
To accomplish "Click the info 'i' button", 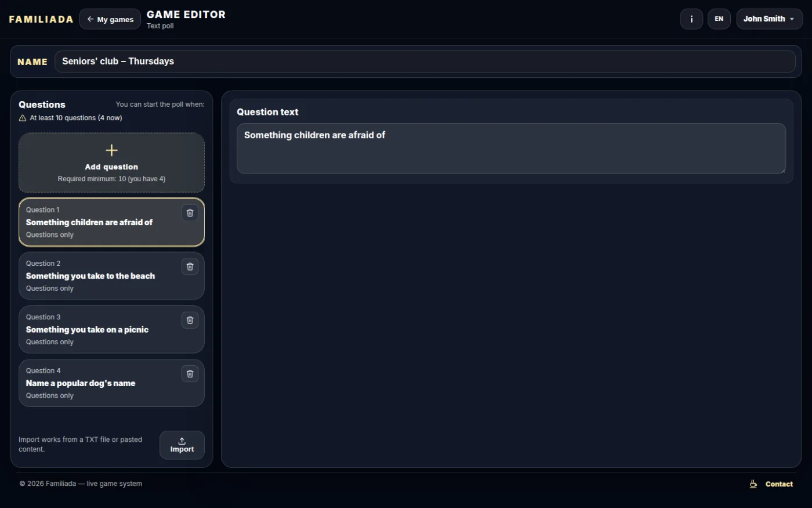I will click(x=691, y=19).
